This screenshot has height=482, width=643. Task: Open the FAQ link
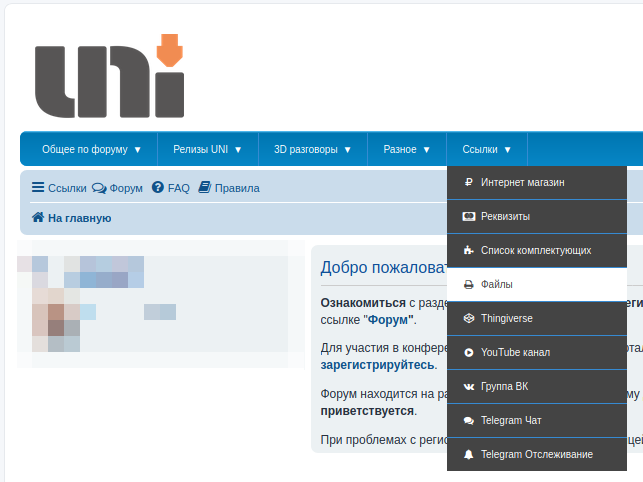(x=179, y=188)
